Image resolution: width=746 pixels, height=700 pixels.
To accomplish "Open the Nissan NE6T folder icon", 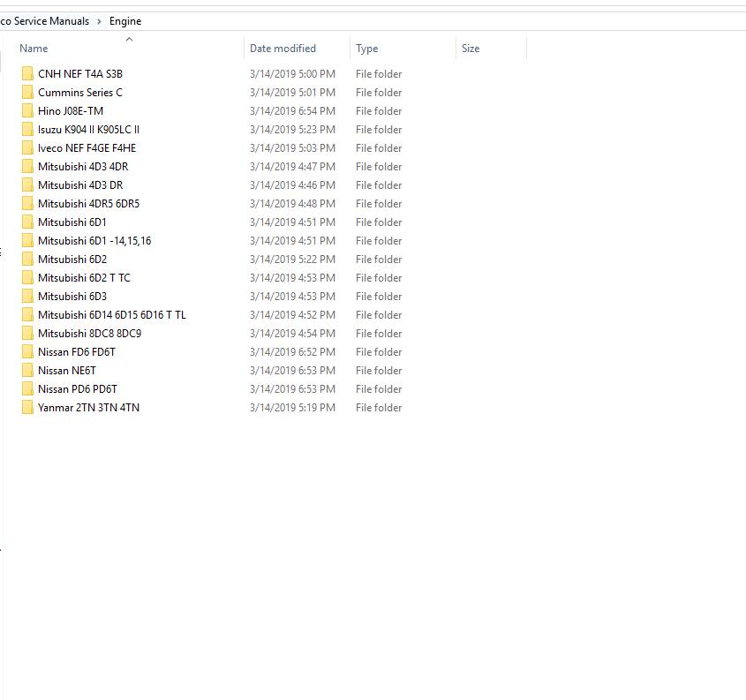I will (x=27, y=370).
